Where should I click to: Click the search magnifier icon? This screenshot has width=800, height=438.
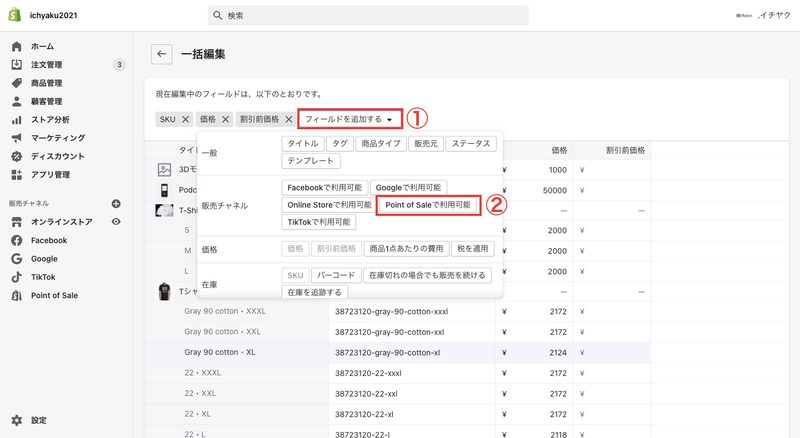pyautogui.click(x=217, y=15)
